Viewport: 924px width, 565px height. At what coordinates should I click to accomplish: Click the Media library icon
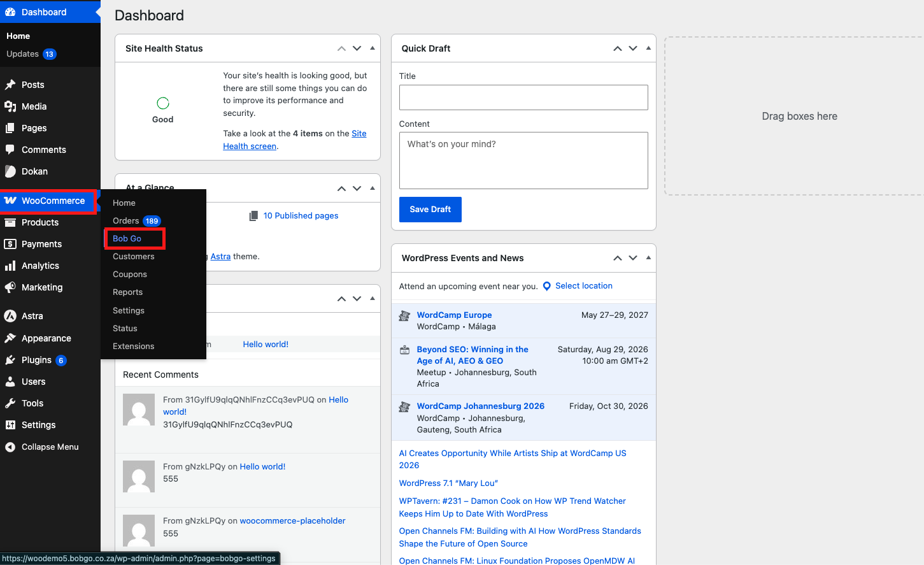[10, 106]
